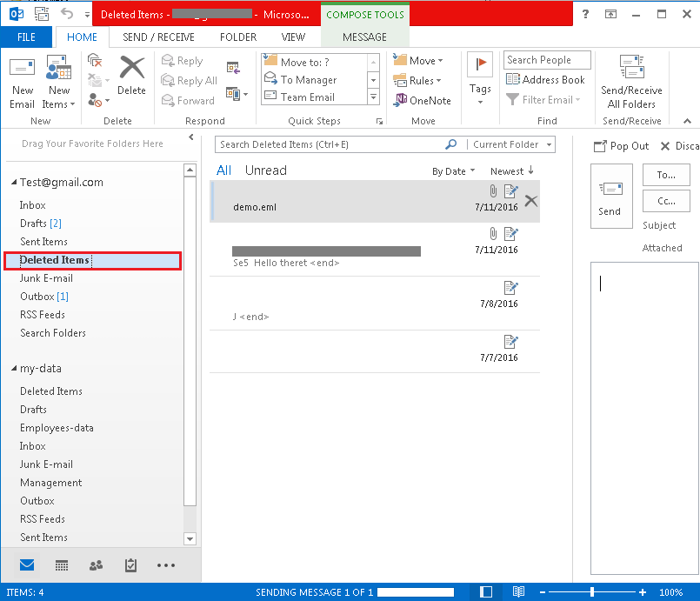
Task: Click the To... button
Action: (666, 175)
